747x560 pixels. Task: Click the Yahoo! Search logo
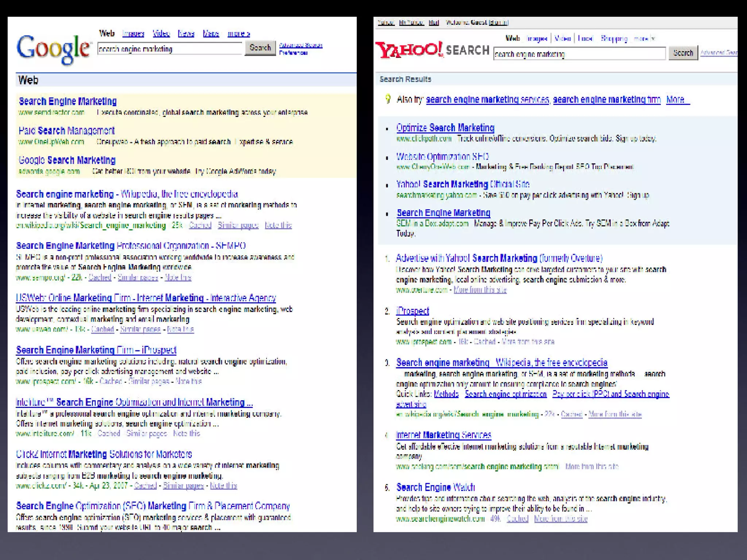coord(432,50)
